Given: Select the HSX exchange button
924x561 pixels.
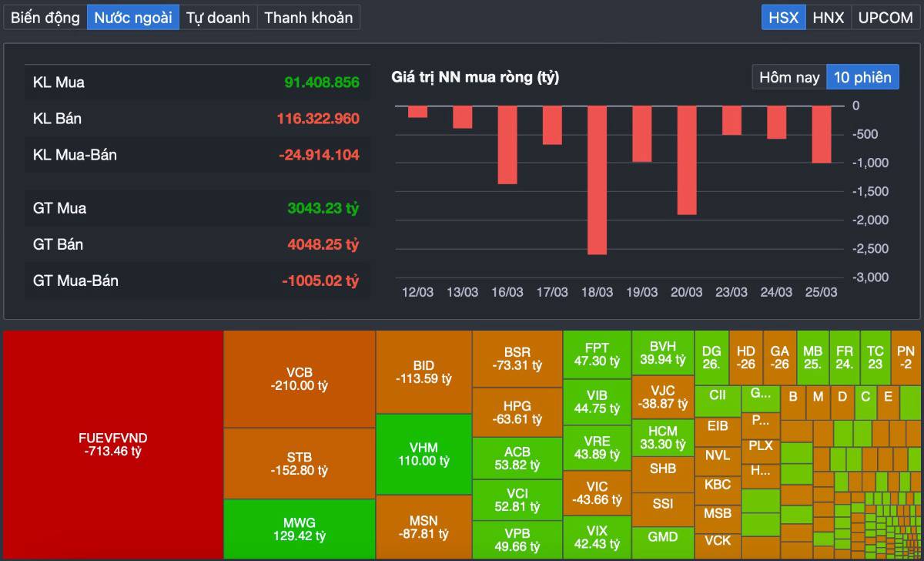Looking at the screenshot, I should pos(784,17).
